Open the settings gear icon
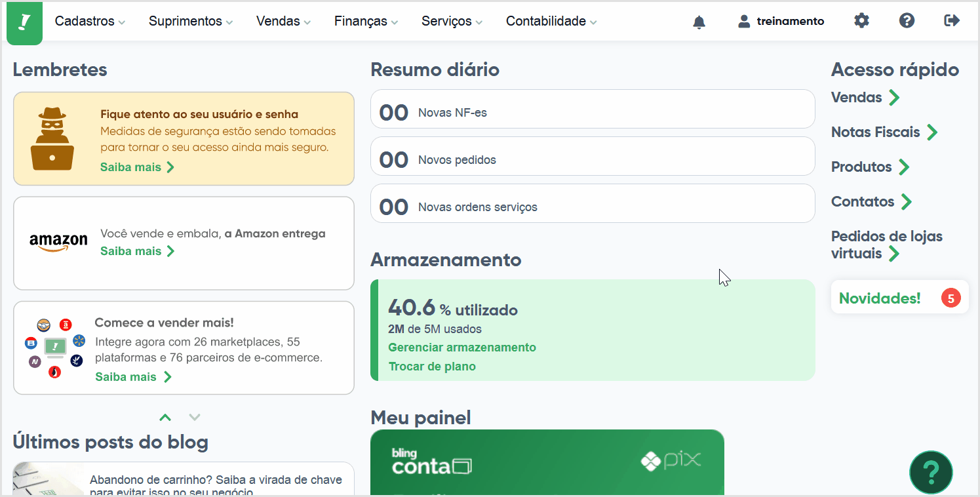Screen dimensions: 980x497 tap(861, 21)
